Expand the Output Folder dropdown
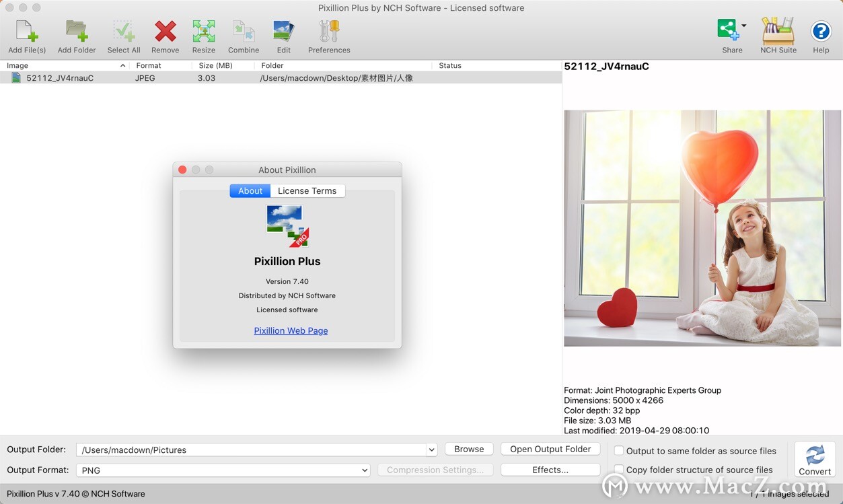Viewport: 843px width, 504px height. tap(431, 450)
